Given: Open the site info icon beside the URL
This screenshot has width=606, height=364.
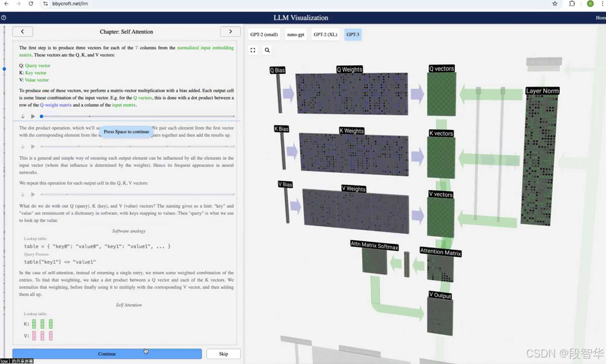Looking at the screenshot, I should click(x=45, y=4).
